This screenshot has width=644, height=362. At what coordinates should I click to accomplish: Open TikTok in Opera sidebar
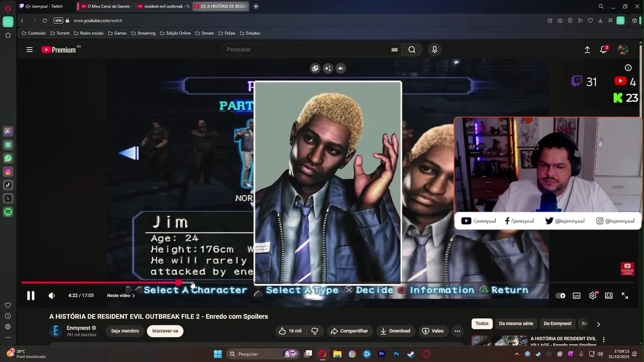pyautogui.click(x=8, y=185)
